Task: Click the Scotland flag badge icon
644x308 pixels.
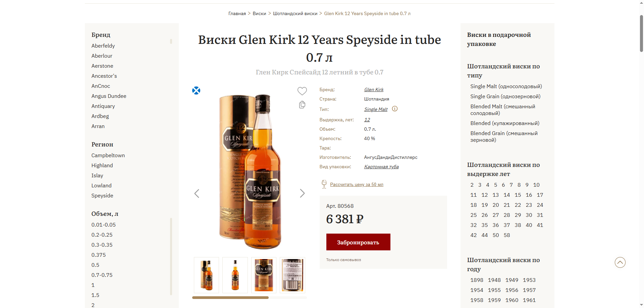Action: [x=196, y=90]
